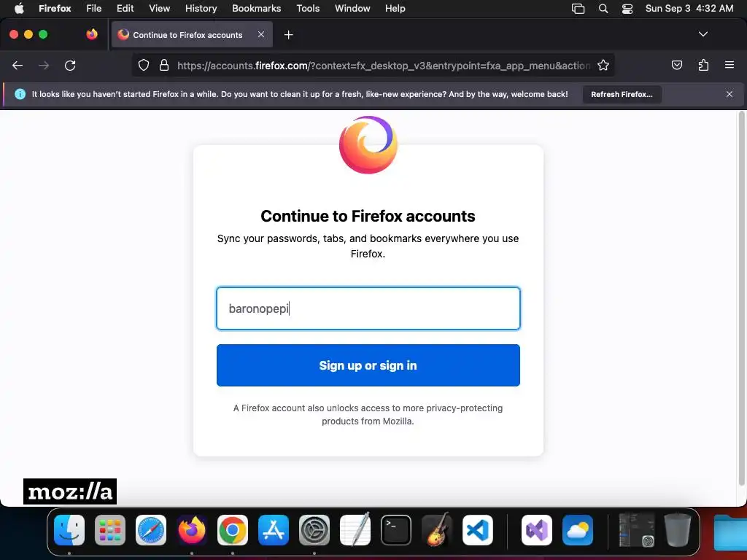747x560 pixels.
Task: Click the forward navigation arrow
Action: [x=44, y=65]
